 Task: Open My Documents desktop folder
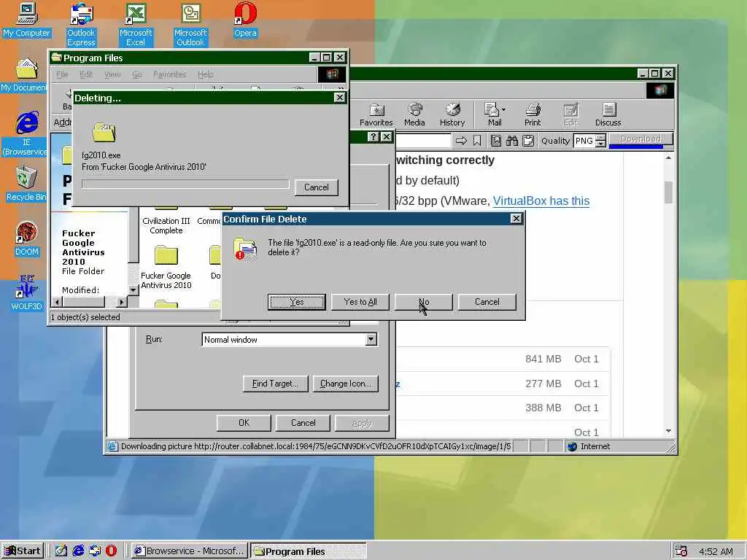point(24,75)
